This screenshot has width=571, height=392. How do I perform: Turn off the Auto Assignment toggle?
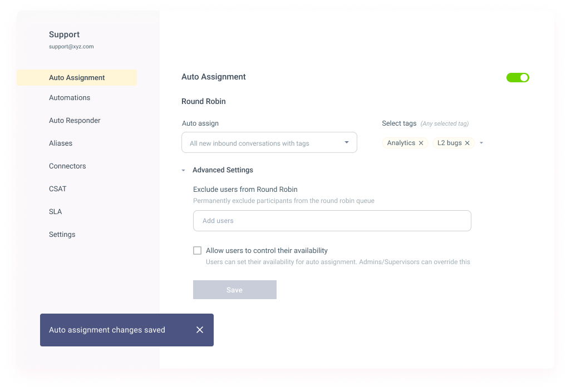[518, 78]
